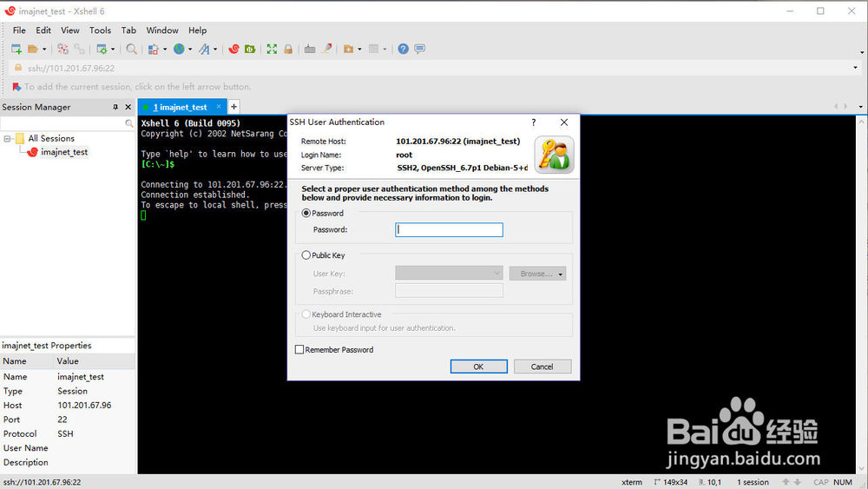Image resolution: width=868 pixels, height=489 pixels.
Task: Click the New Session toolbar icon
Action: pos(16,50)
